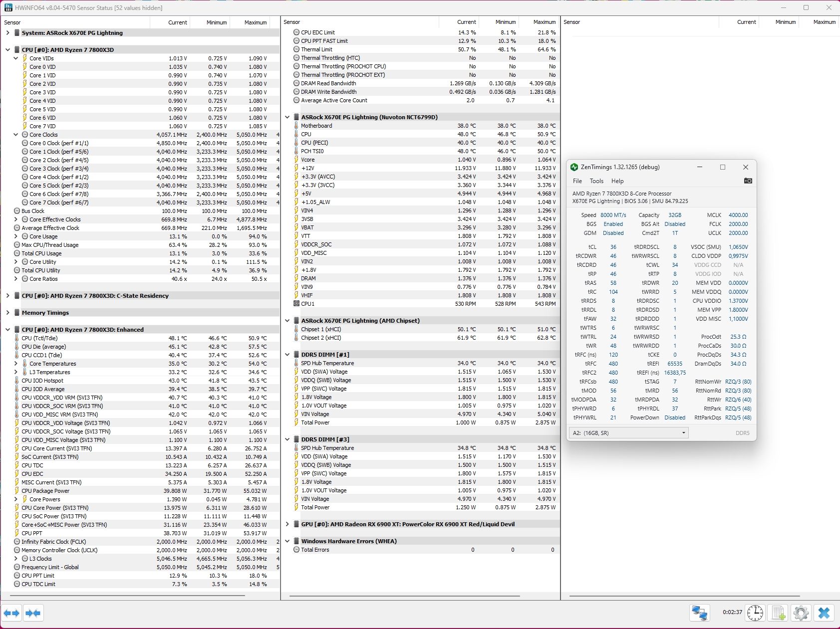Click the icon beside DRAM Read Bandwidth
The image size is (840, 629).
pos(296,83)
